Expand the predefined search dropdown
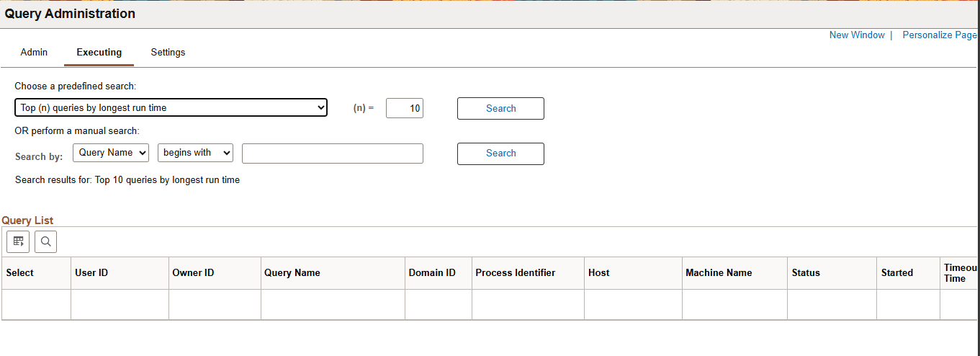This screenshot has width=980, height=356. (171, 108)
